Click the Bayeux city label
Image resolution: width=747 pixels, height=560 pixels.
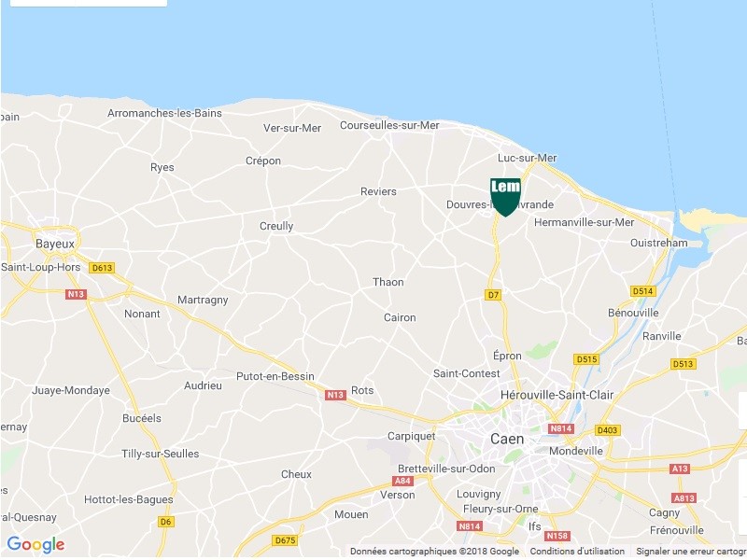point(55,244)
